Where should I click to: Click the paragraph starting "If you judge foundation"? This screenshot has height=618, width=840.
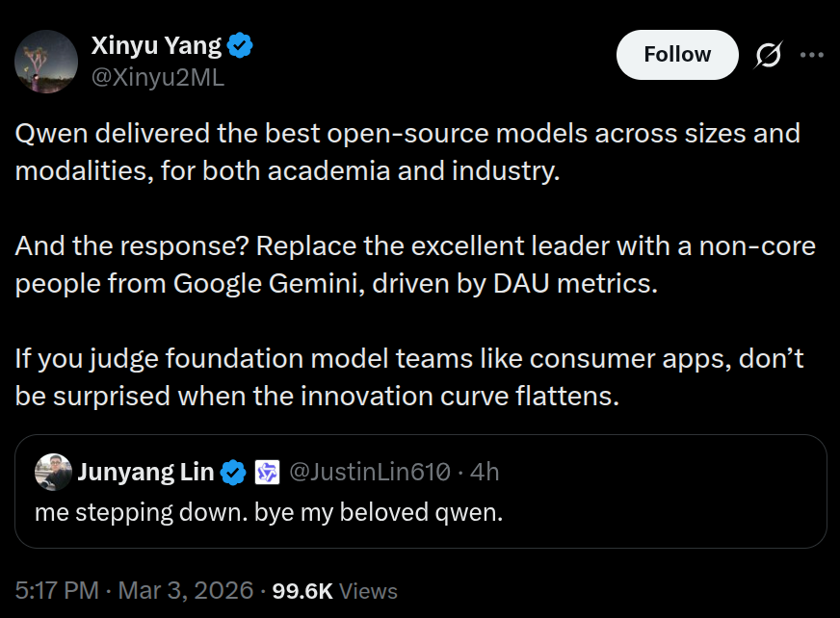pyautogui.click(x=409, y=378)
